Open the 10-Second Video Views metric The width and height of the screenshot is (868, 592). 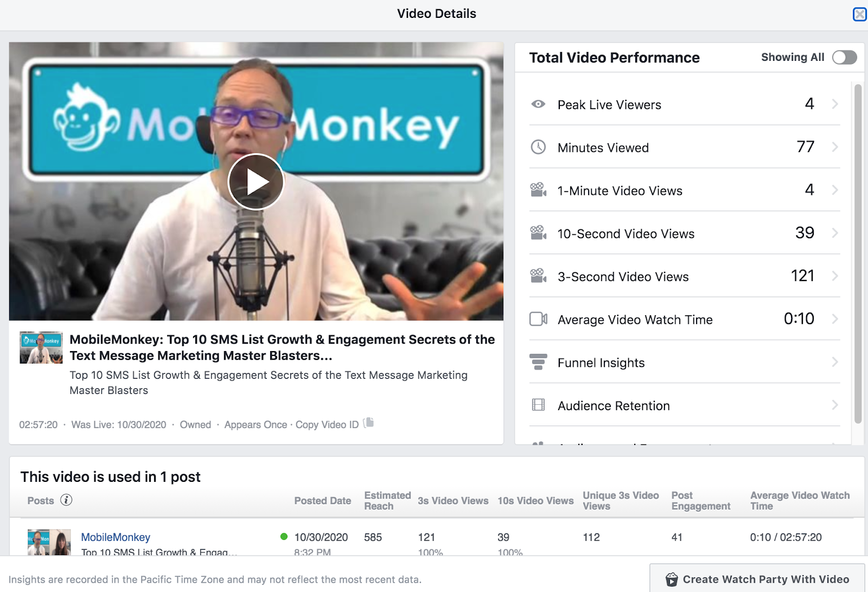tap(685, 233)
